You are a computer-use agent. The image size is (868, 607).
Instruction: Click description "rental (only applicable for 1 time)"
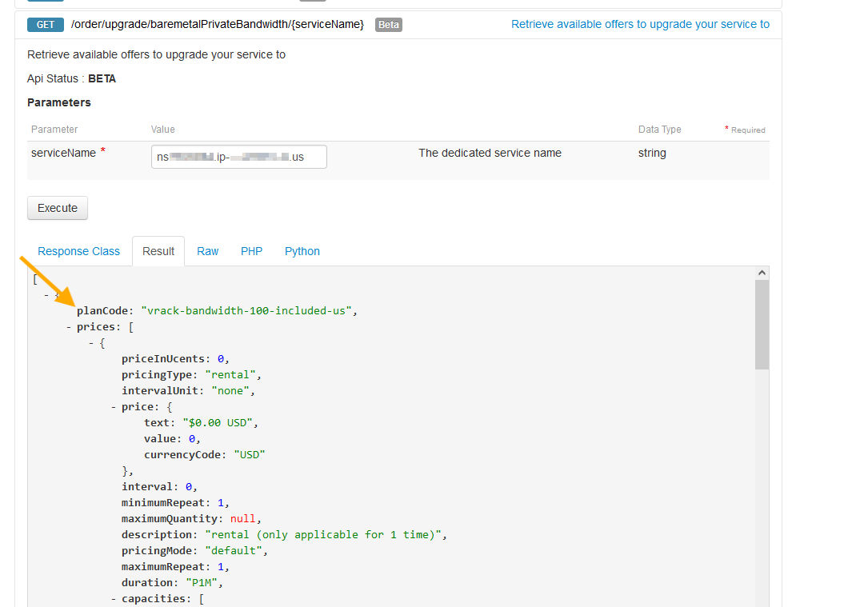coord(323,535)
